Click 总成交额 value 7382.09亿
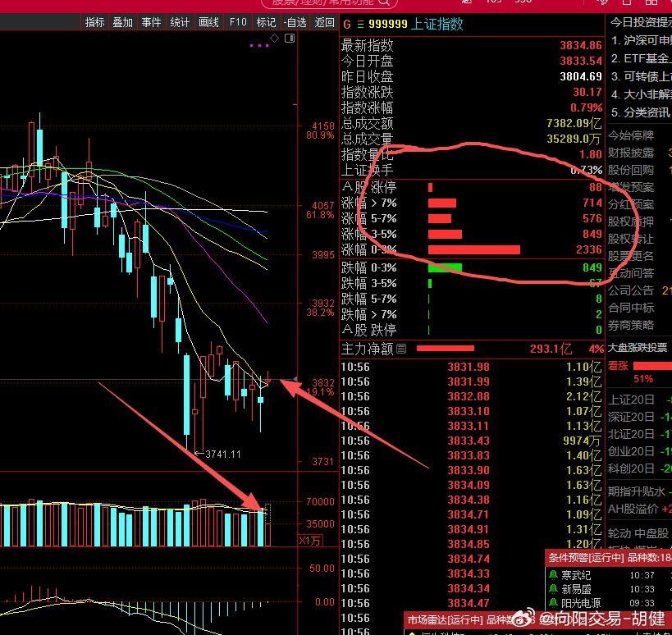 point(574,123)
